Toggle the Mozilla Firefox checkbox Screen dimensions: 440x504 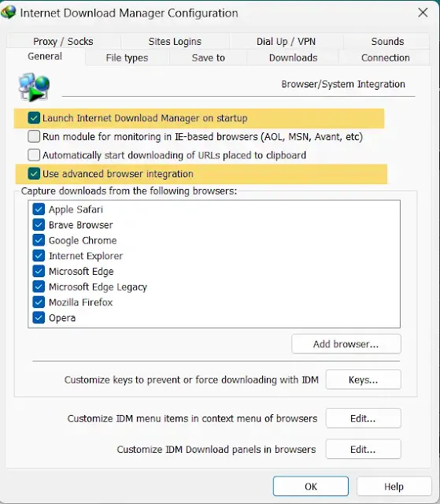click(39, 302)
